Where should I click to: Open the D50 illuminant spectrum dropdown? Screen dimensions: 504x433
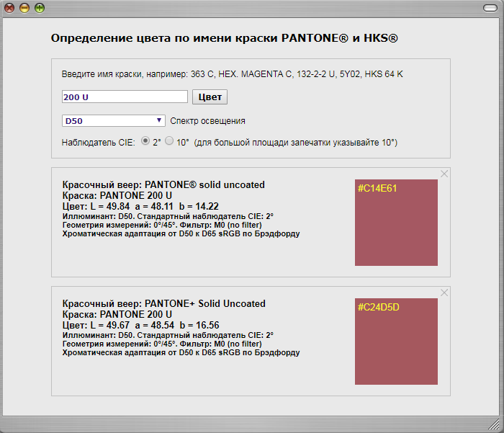coord(114,120)
